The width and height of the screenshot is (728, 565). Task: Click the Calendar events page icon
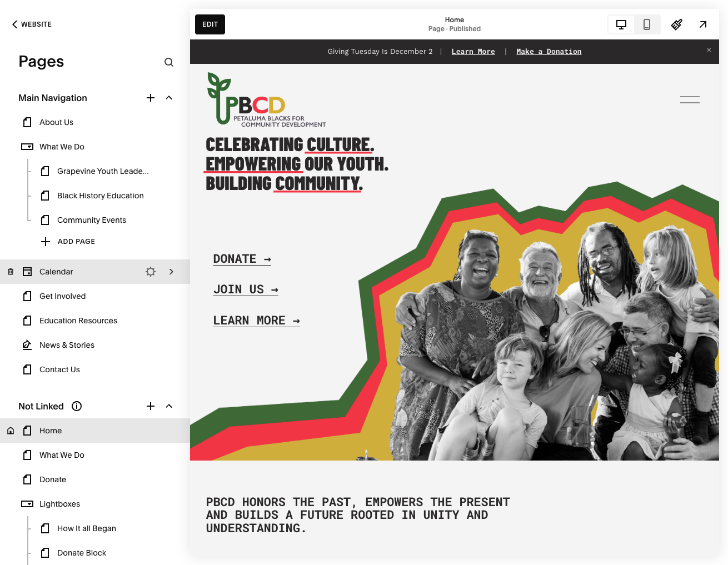tap(27, 272)
